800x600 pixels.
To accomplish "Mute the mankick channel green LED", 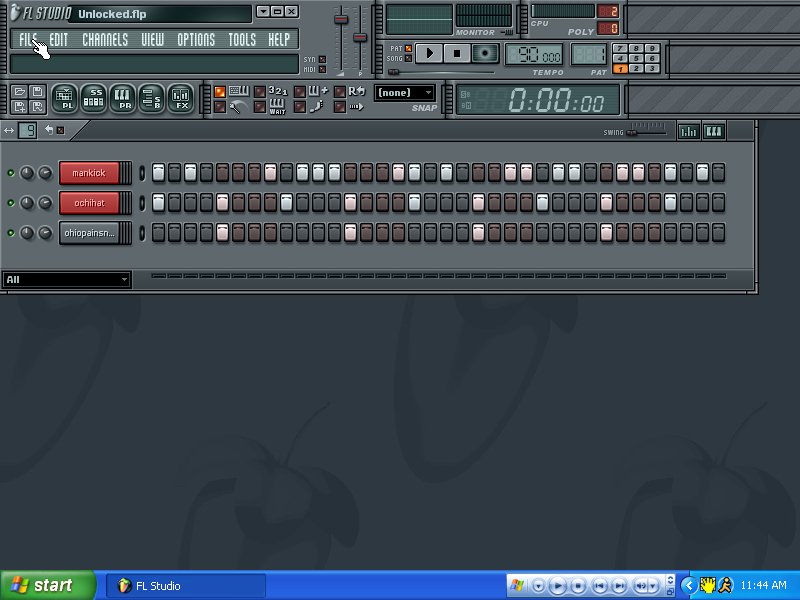I will click(11, 173).
